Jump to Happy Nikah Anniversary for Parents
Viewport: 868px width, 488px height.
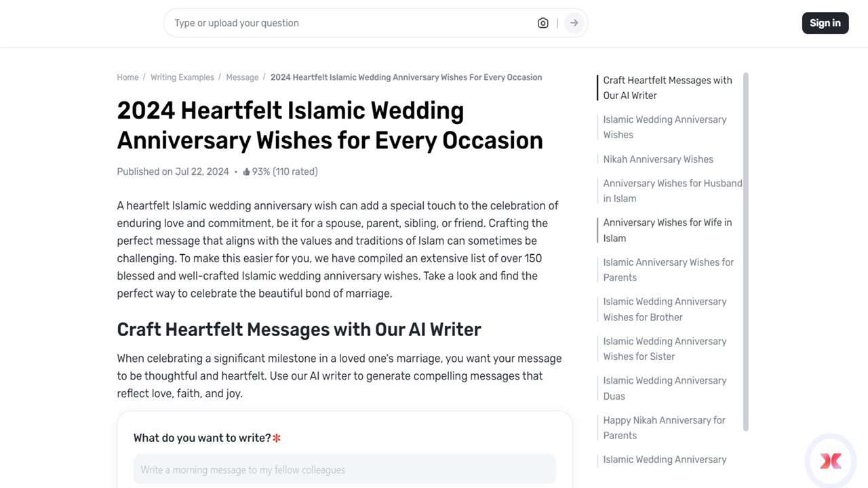tap(664, 428)
